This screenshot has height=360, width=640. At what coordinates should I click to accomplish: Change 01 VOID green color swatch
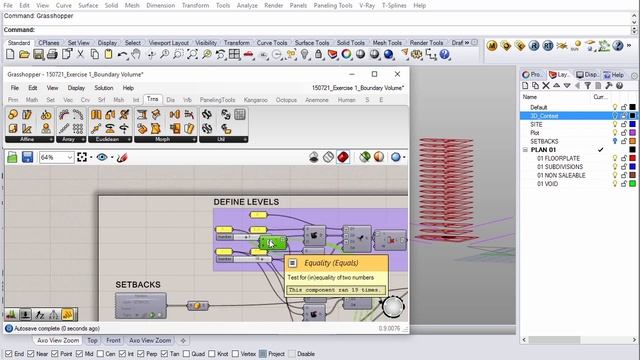pos(632,184)
